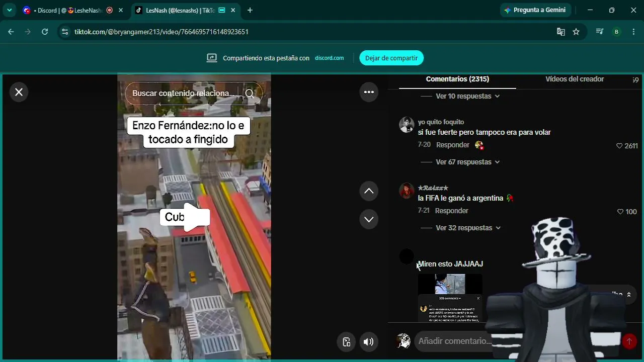Click the recording indicator on the Discord tab
Image resolution: width=644 pixels, height=362 pixels.
(x=109, y=10)
